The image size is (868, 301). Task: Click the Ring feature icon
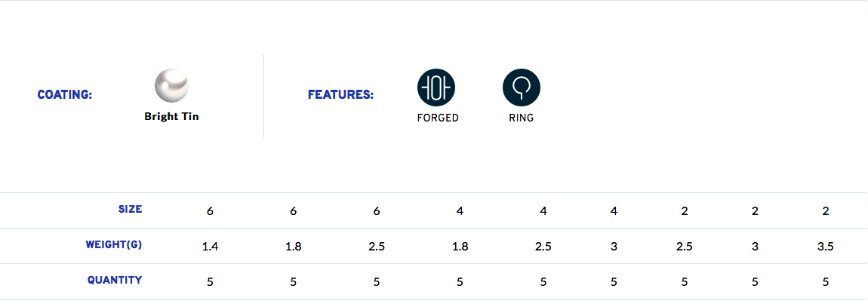click(522, 88)
